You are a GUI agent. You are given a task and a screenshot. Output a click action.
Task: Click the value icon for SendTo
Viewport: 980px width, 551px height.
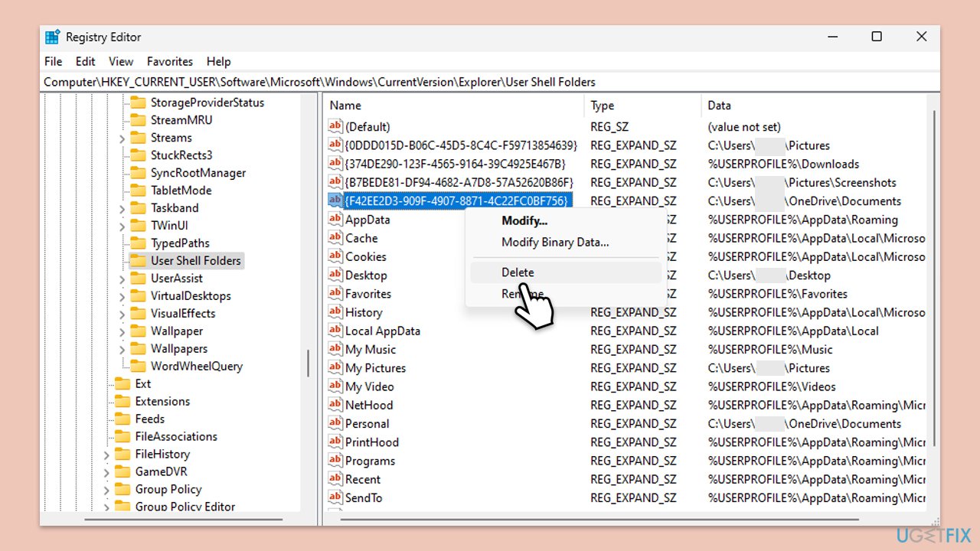point(335,497)
